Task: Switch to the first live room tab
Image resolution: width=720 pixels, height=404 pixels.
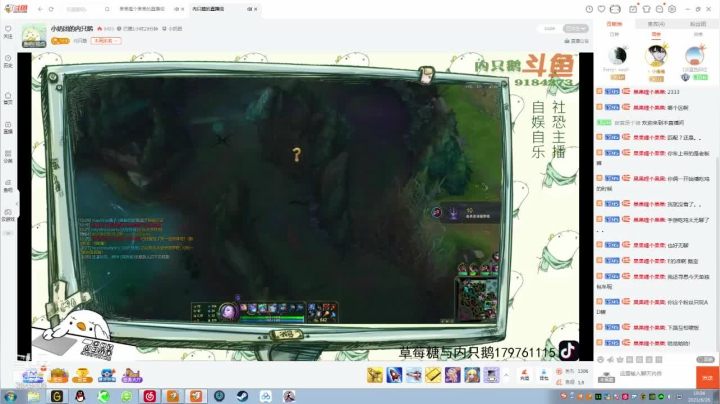Action: 142,9
